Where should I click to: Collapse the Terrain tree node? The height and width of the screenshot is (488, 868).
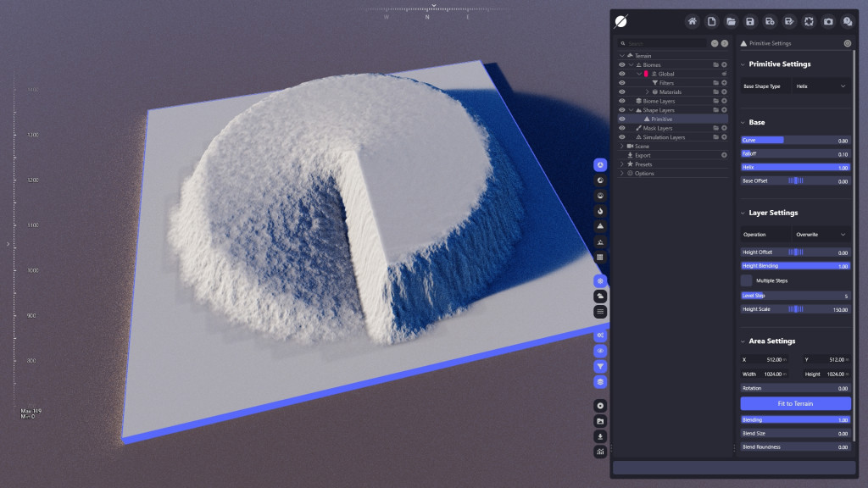621,56
